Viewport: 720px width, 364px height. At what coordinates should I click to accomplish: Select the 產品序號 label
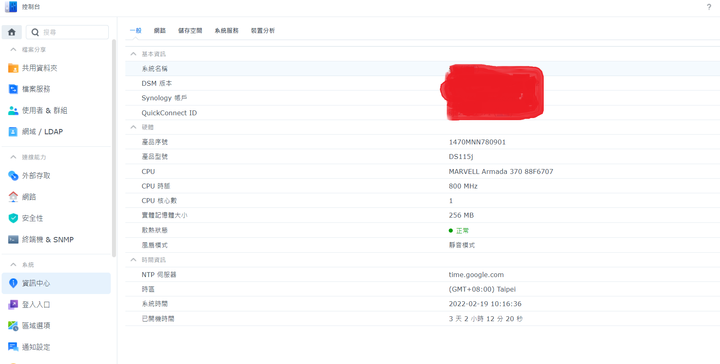click(155, 142)
